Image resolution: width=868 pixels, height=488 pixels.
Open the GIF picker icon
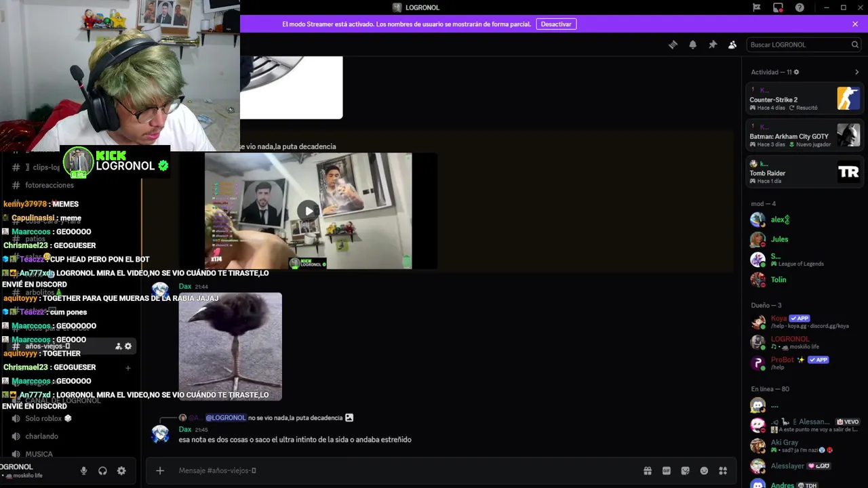click(667, 470)
